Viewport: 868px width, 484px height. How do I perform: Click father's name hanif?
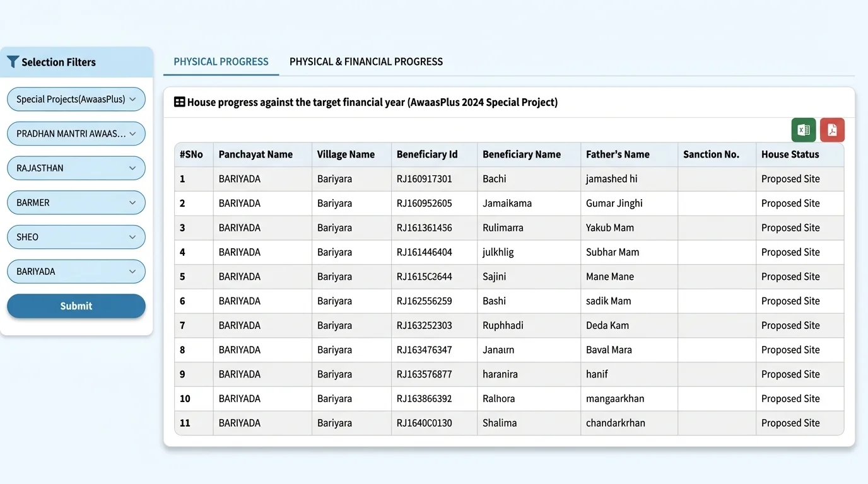pyautogui.click(x=597, y=374)
